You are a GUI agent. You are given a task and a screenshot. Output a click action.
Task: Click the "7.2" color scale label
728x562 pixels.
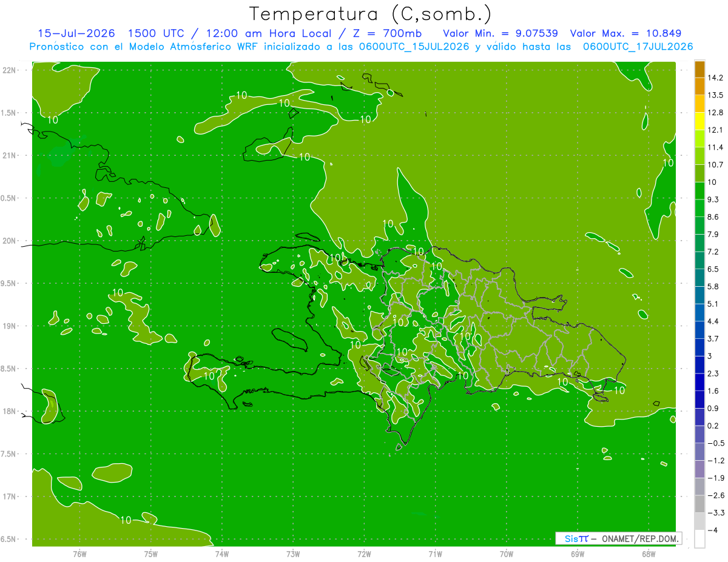click(713, 252)
